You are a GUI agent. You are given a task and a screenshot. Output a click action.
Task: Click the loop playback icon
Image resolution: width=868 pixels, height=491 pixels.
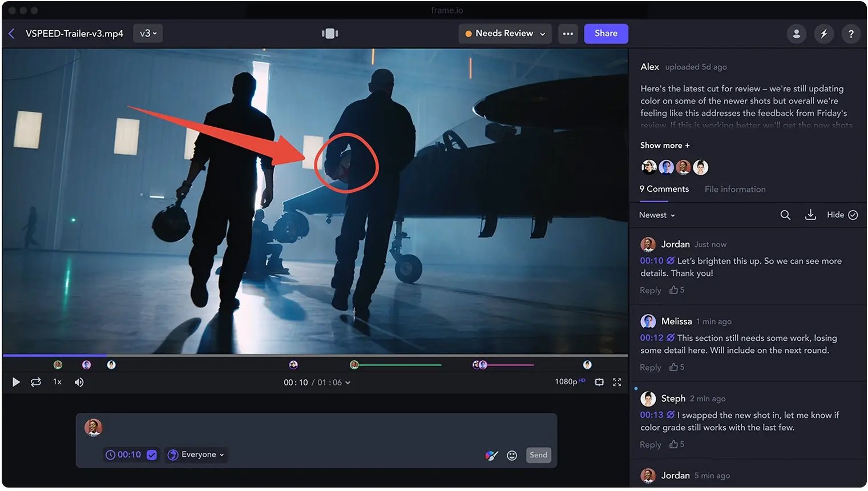pyautogui.click(x=36, y=382)
